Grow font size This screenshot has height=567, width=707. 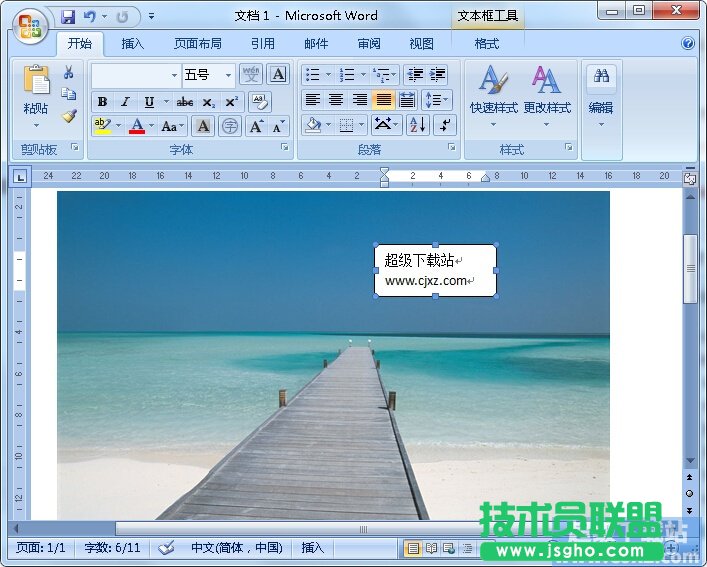pos(256,126)
